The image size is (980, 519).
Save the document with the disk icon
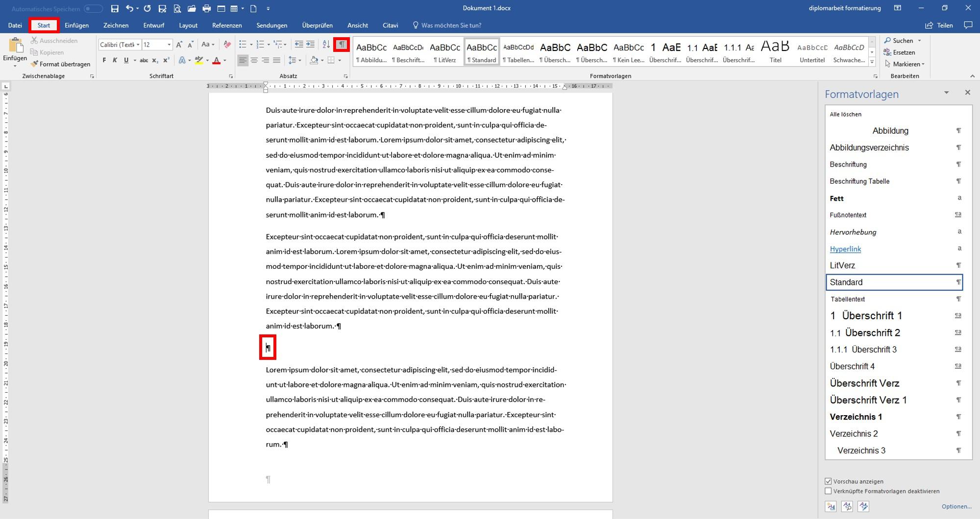115,8
